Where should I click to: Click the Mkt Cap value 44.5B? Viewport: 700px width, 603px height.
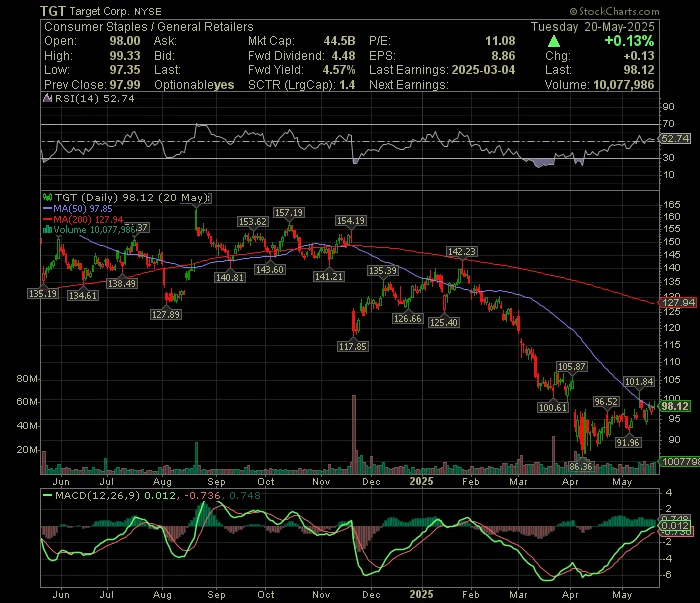click(339, 41)
